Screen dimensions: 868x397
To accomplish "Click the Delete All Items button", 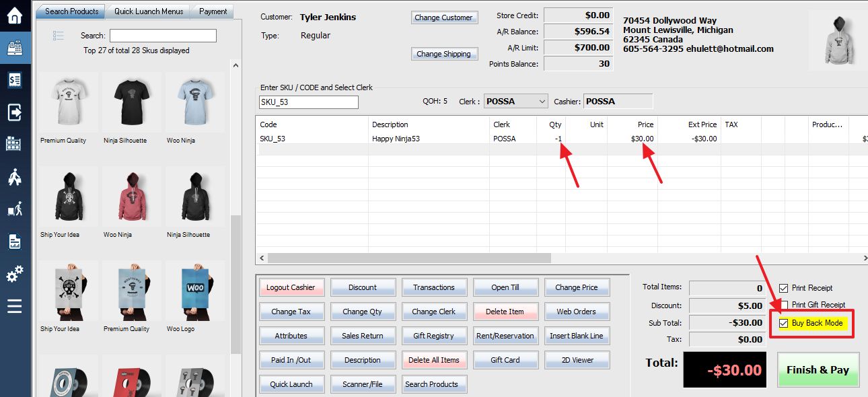I will click(x=434, y=360).
